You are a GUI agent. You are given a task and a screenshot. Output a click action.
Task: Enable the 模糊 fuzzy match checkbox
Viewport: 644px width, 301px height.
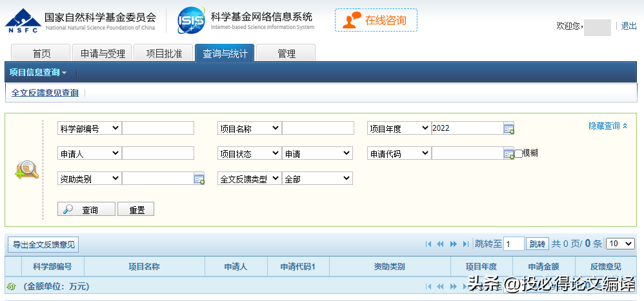[519, 154]
